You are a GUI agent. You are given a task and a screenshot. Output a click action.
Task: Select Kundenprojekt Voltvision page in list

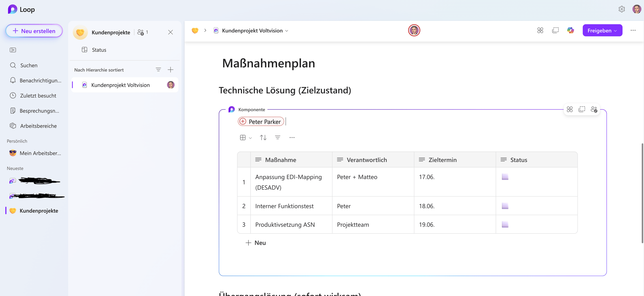coord(120,85)
